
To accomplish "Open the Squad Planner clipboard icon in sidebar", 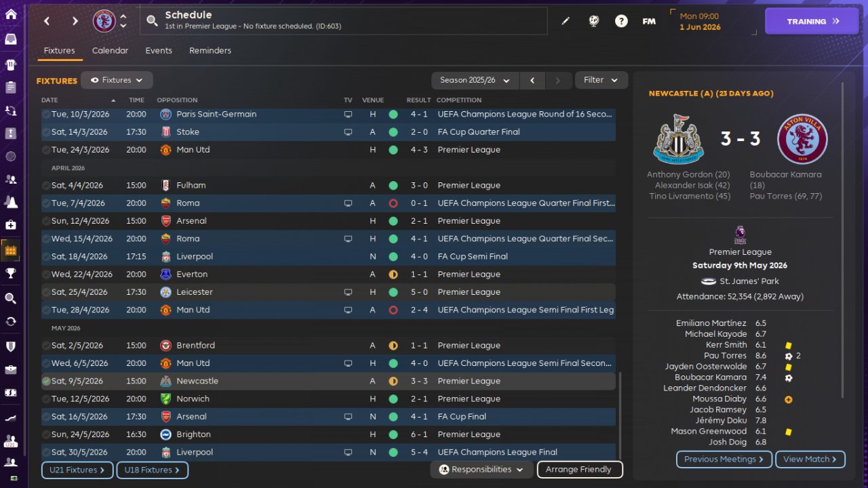I will (x=11, y=87).
